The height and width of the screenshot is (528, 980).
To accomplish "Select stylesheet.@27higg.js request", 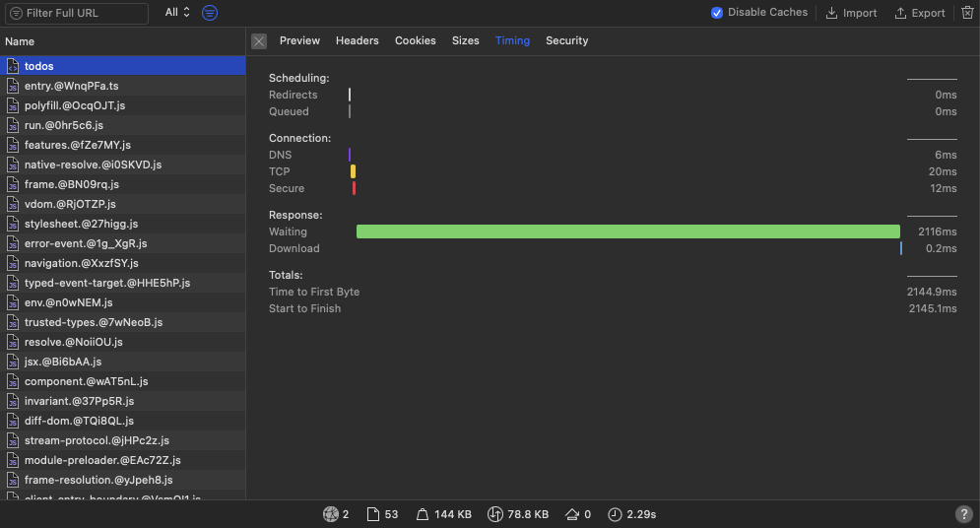I will [x=122, y=224].
